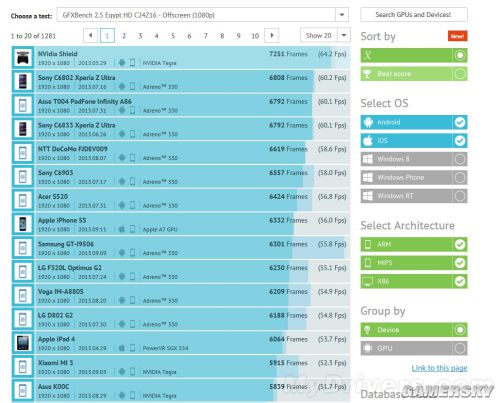This screenshot has width=500, height=403.
Task: Click the Xiaomi MI 3 device icon
Action: (23, 367)
